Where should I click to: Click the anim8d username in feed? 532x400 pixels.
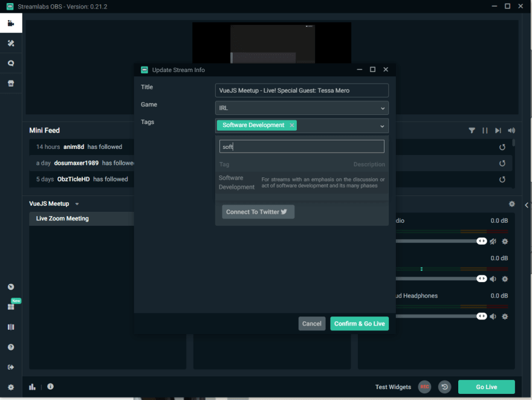coord(74,146)
